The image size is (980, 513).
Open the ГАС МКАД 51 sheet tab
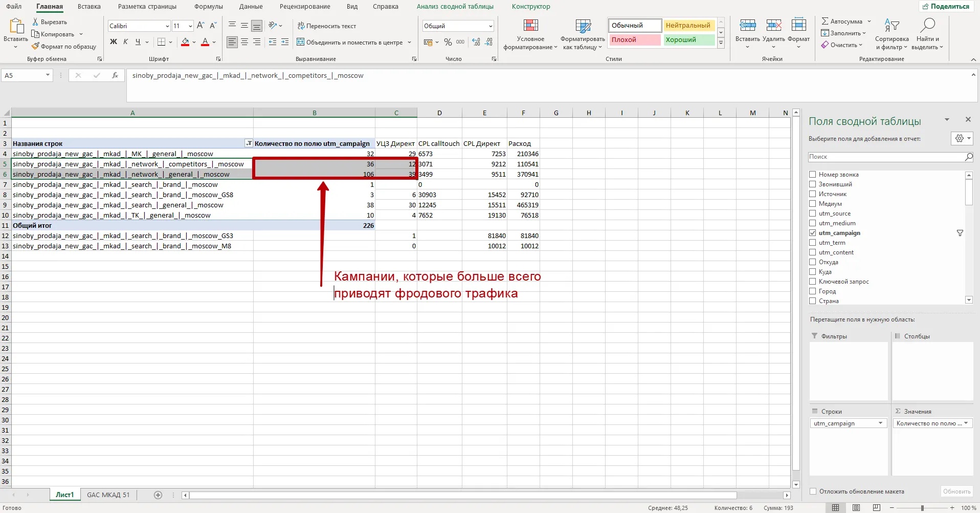pyautogui.click(x=108, y=495)
